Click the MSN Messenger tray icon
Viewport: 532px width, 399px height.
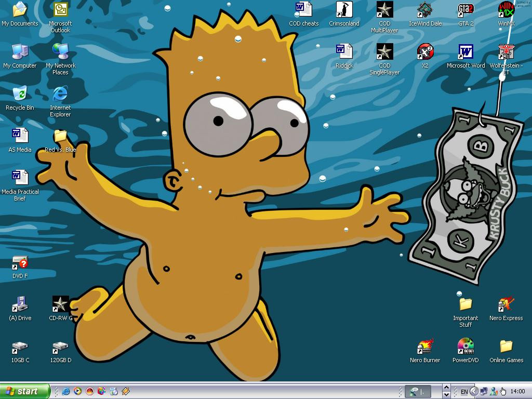(x=494, y=392)
